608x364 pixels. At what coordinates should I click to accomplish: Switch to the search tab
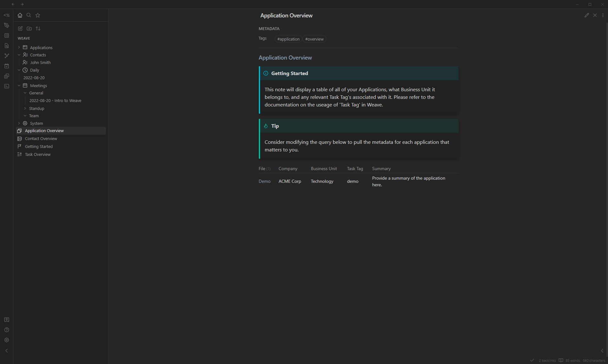tap(29, 15)
